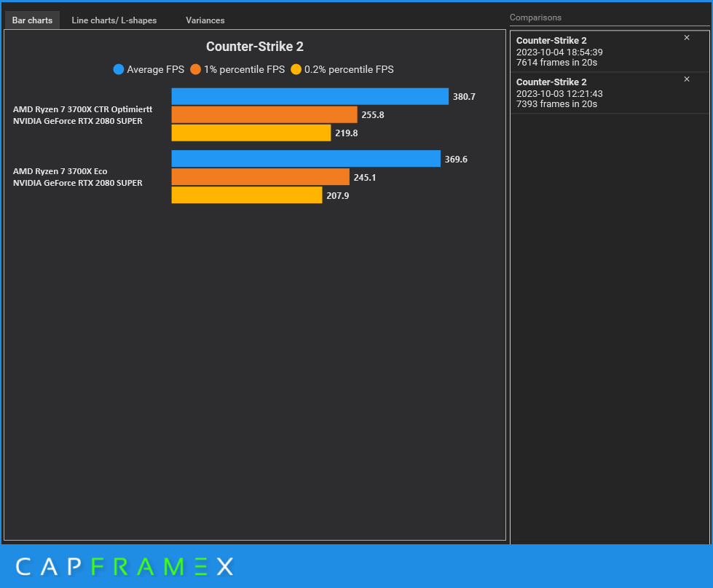Click the orange 1% percentile legend circle
The width and height of the screenshot is (713, 588).
point(195,69)
